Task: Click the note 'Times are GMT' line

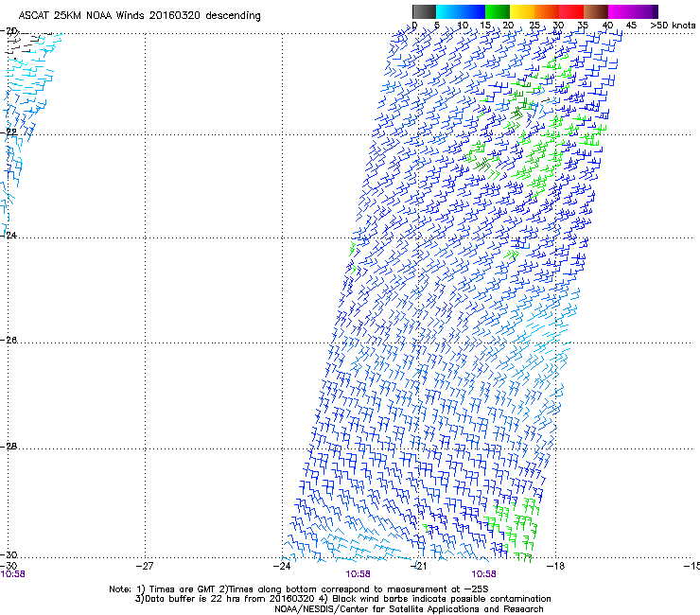Action: pyautogui.click(x=299, y=589)
